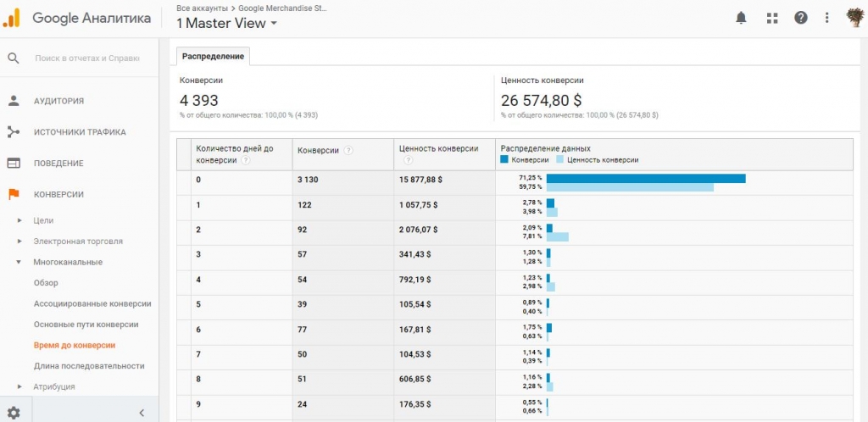Click the dark blue Конверсии legend swatch

504,160
